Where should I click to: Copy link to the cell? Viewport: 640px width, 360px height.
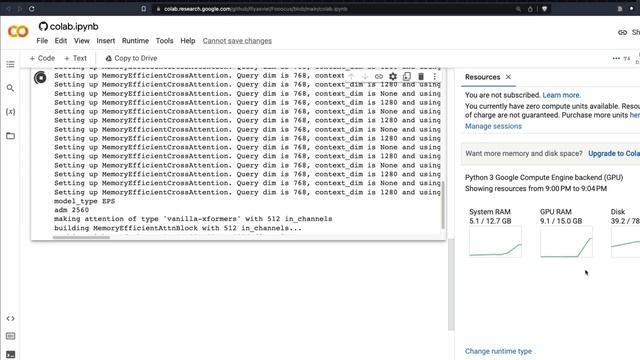379,76
